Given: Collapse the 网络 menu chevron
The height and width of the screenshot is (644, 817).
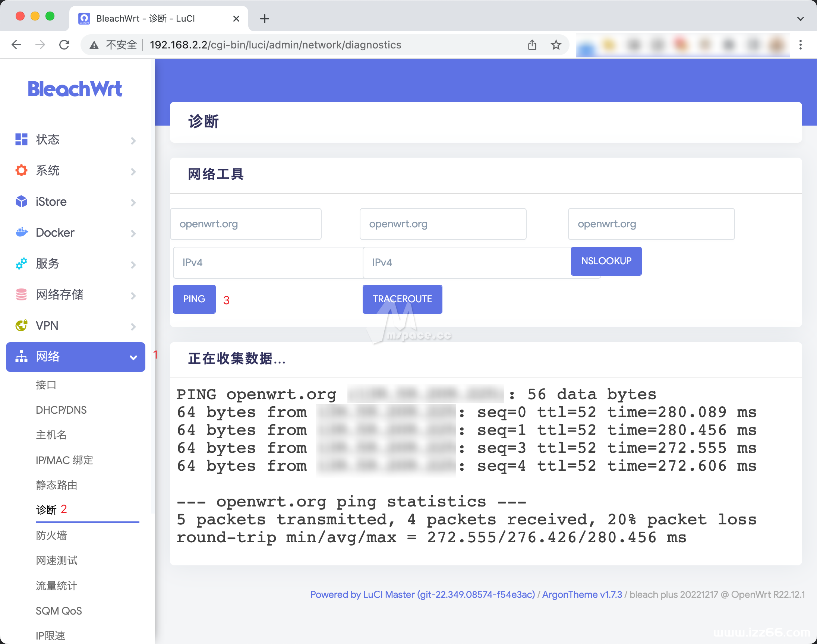Looking at the screenshot, I should click(x=133, y=357).
